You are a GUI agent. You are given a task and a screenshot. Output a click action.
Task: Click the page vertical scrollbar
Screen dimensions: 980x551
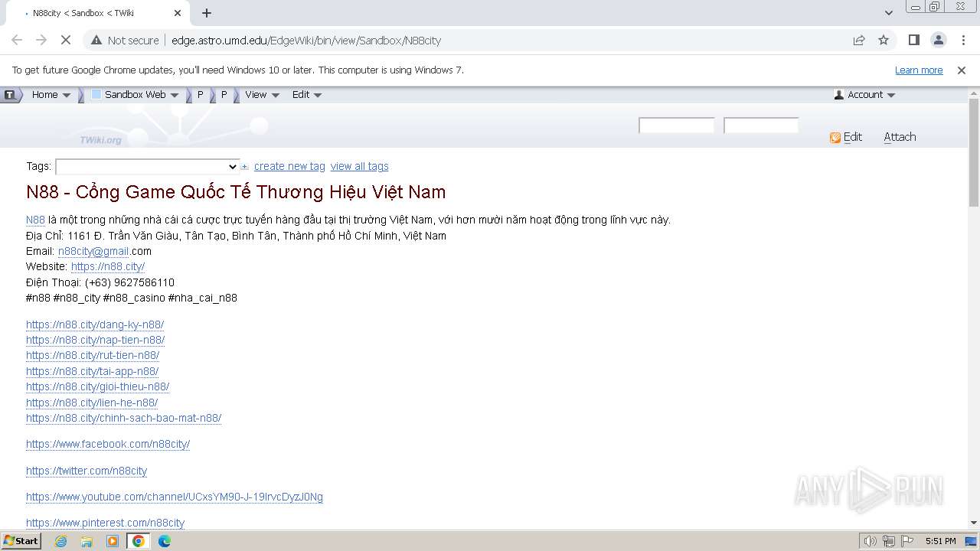[974, 153]
